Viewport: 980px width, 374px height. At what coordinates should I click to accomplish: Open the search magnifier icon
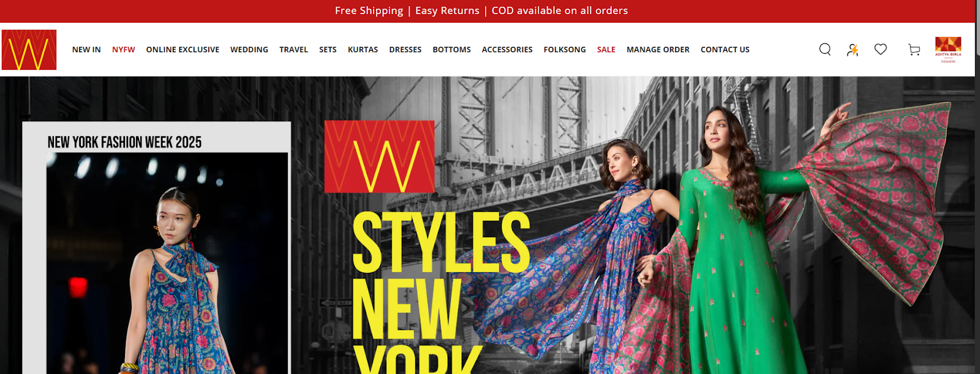click(825, 50)
